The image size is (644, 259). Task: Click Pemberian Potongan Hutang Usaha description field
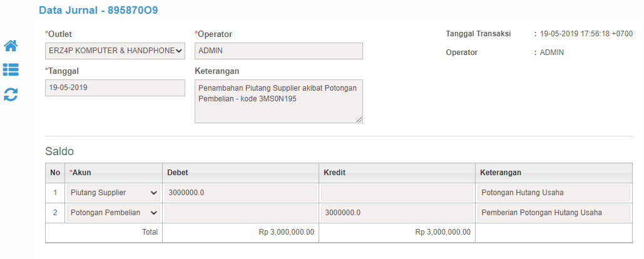(554, 213)
